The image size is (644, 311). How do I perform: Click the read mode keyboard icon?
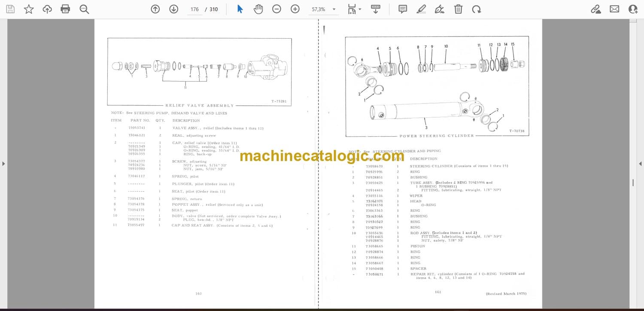tap(375, 9)
